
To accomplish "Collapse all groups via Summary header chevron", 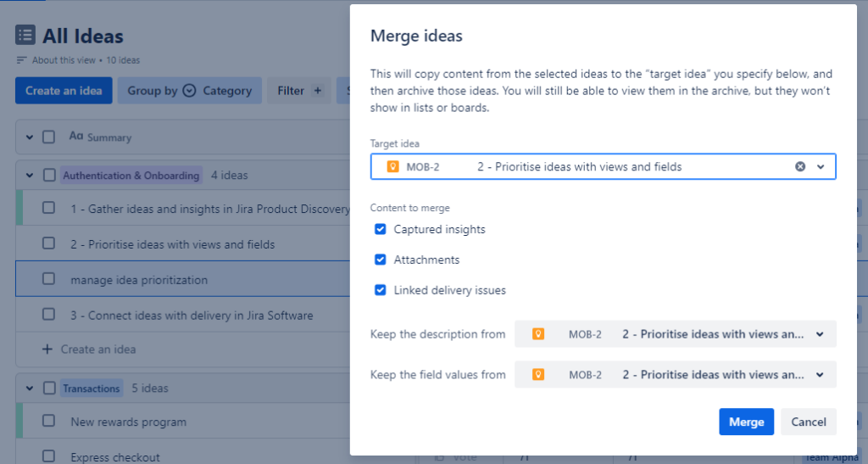I will point(30,137).
